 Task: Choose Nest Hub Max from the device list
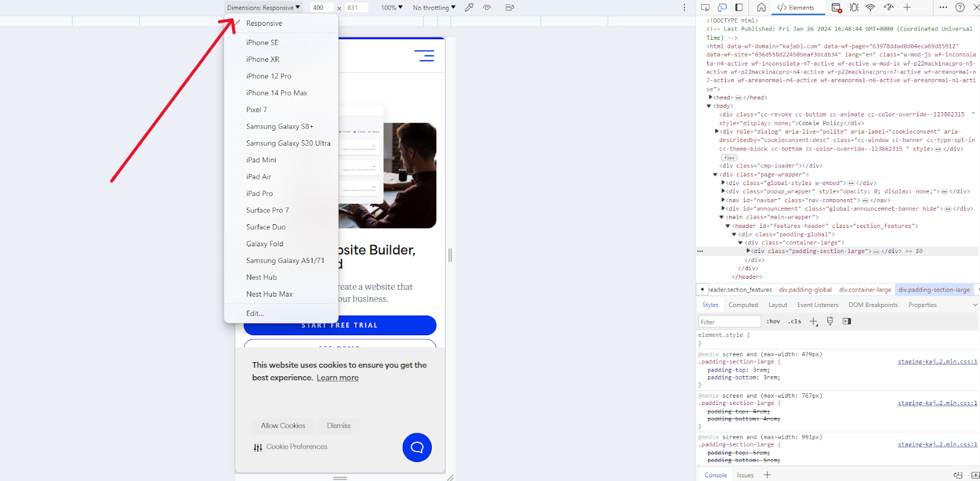point(281,294)
